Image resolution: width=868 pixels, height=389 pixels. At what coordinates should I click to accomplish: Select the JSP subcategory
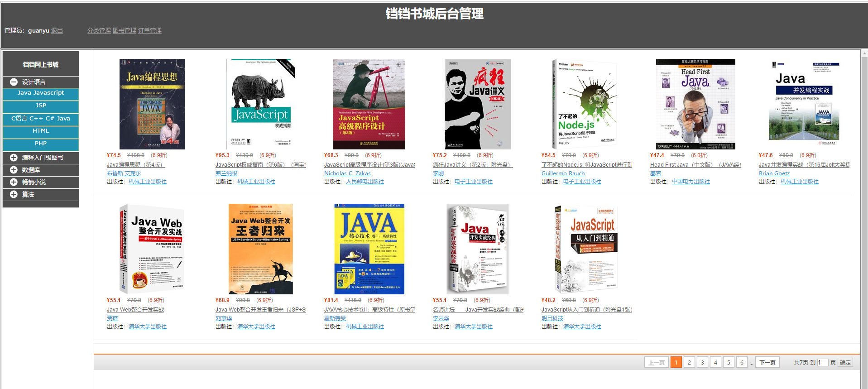click(x=41, y=106)
